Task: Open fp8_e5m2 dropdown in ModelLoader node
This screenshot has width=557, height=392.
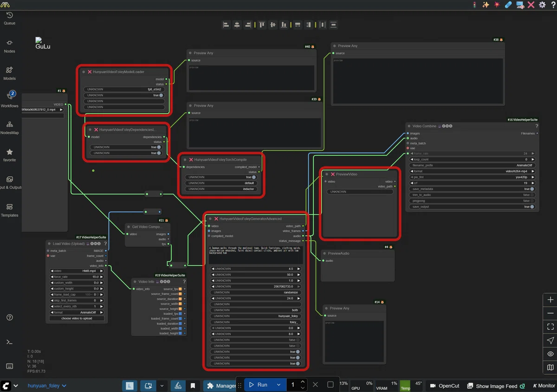Action: [124, 90]
